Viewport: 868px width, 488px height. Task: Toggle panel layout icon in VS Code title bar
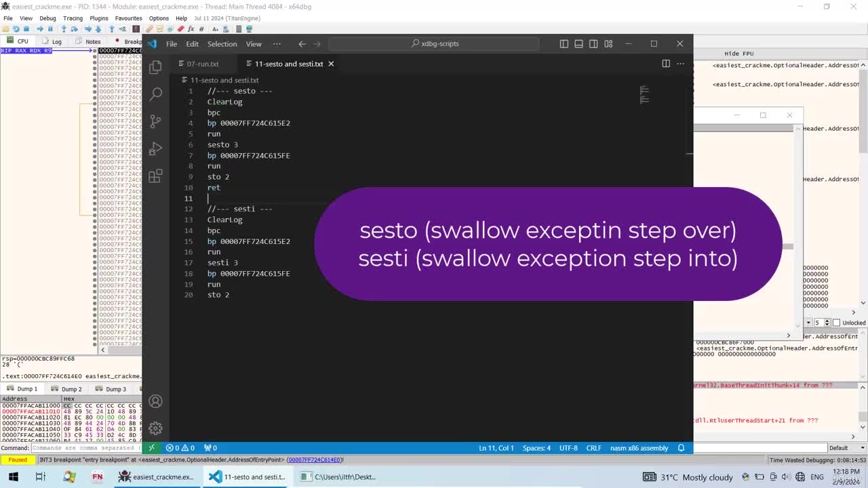tap(578, 43)
